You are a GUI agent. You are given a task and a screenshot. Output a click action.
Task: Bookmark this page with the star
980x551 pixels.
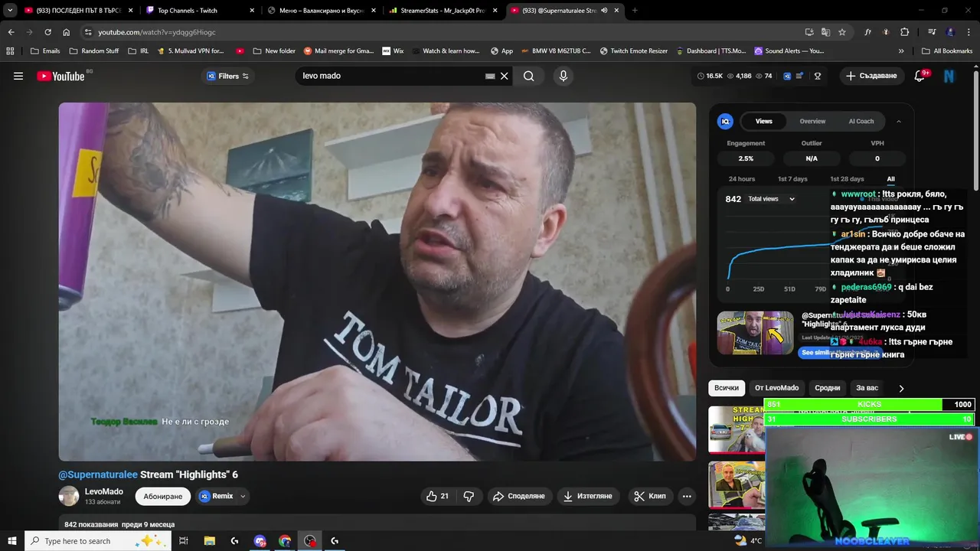tap(842, 32)
